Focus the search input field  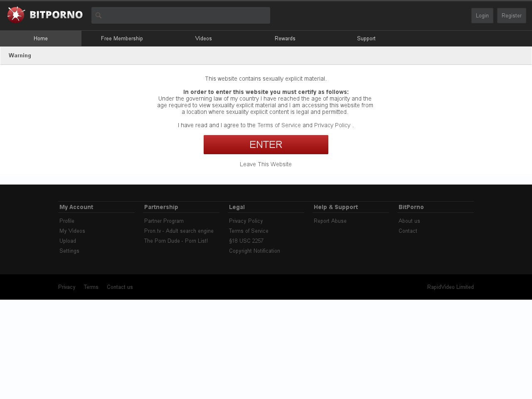[x=181, y=15]
